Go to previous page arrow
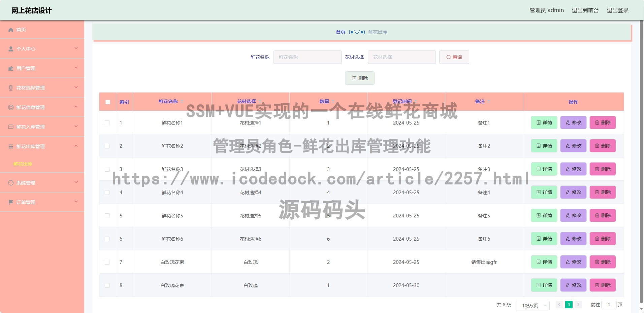 pos(559,305)
